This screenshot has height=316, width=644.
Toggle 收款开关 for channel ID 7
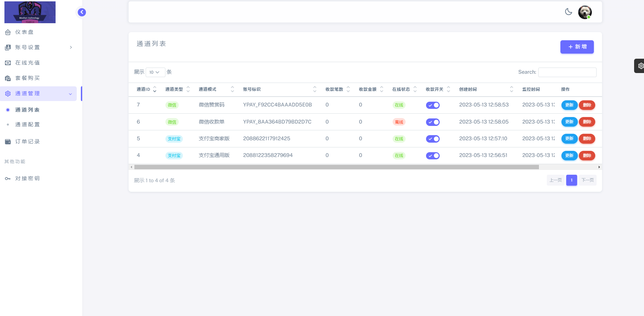coord(433,105)
